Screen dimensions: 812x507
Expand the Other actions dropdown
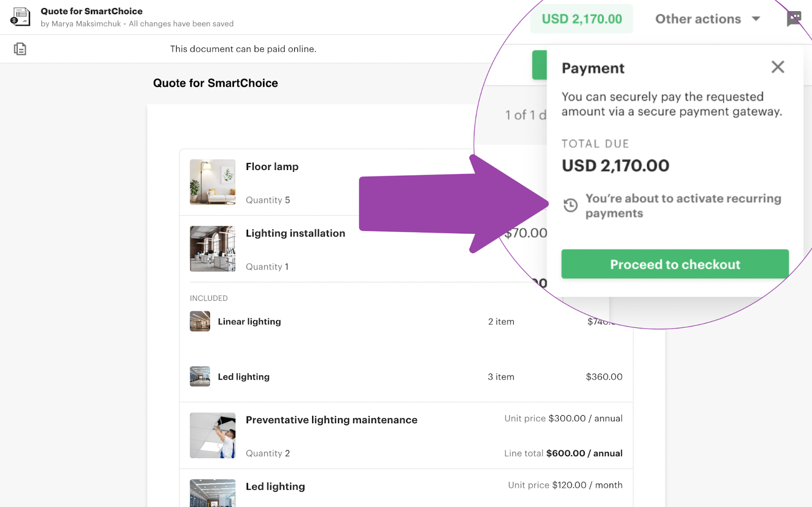pyautogui.click(x=707, y=19)
